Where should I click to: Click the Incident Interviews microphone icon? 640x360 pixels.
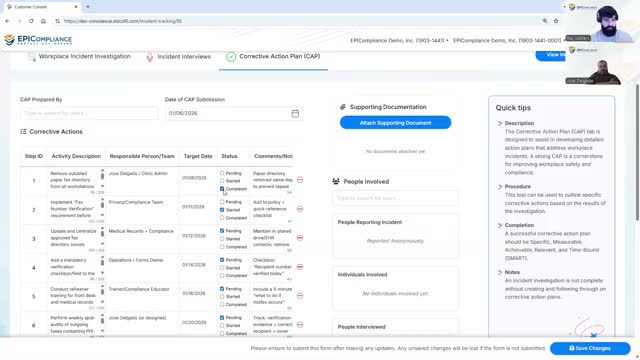[150, 57]
